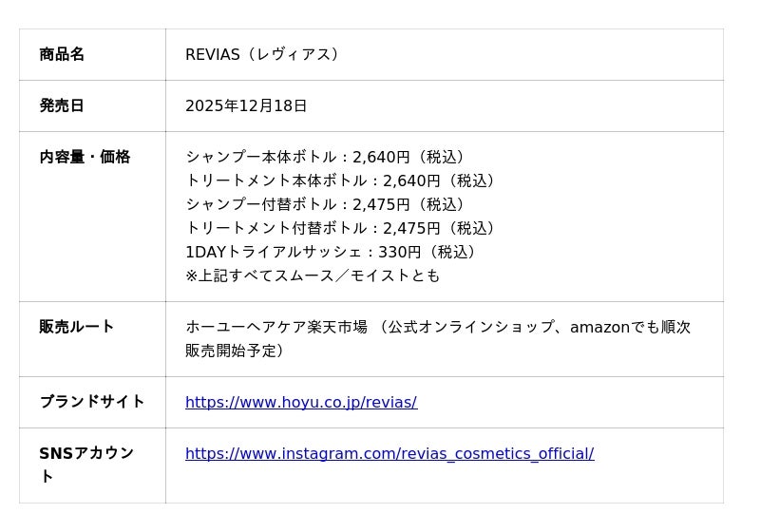The image size is (760, 532).
Task: Click the SNSアカウント header cell
Action: pos(86,453)
